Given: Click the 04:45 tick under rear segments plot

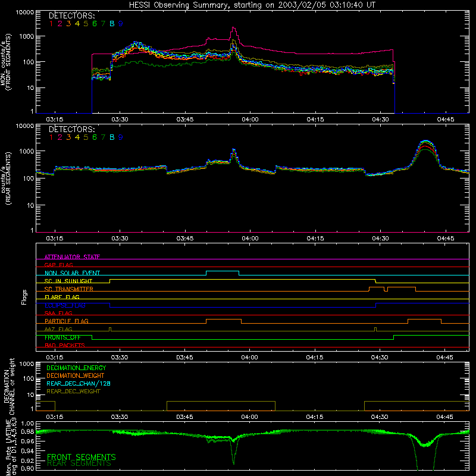Looking at the screenshot, I should 445,239.
